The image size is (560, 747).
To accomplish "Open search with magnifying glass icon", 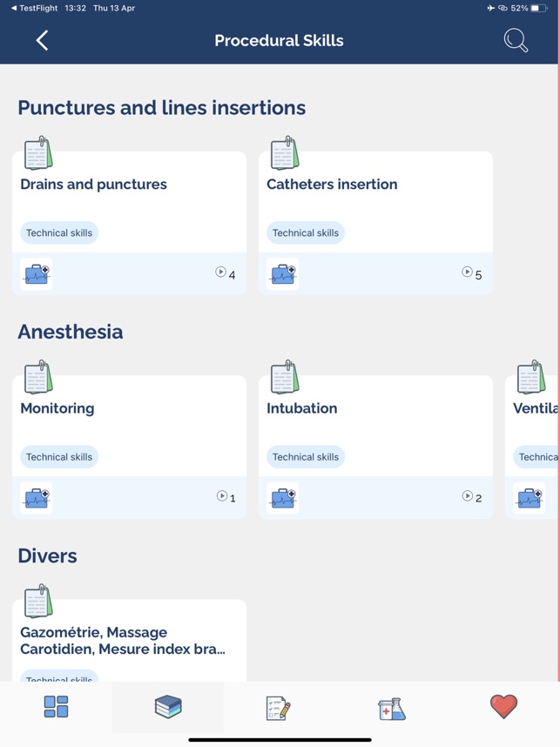I will pyautogui.click(x=516, y=40).
